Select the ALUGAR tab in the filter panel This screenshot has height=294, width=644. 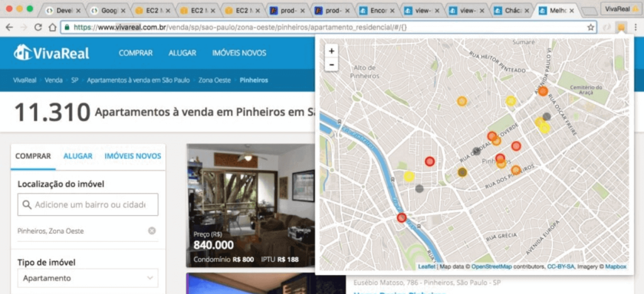point(77,156)
